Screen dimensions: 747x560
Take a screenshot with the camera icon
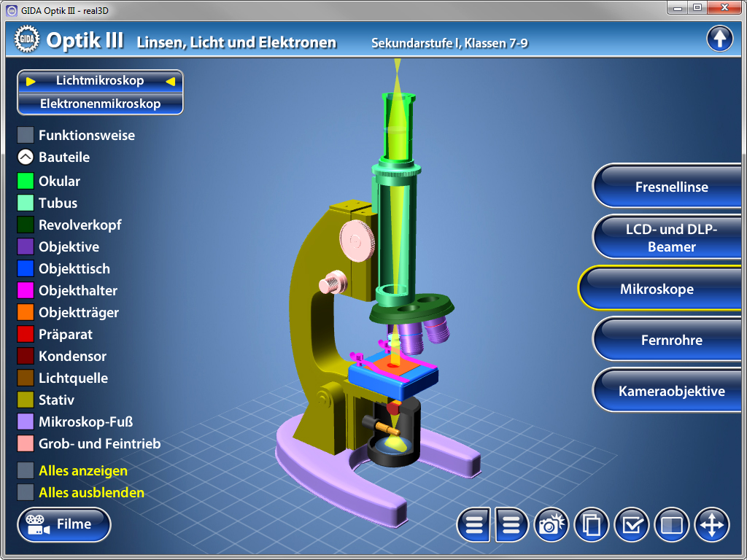click(x=552, y=525)
